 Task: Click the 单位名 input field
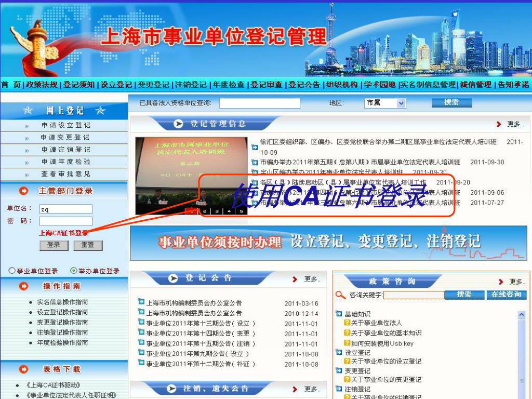coord(66,209)
